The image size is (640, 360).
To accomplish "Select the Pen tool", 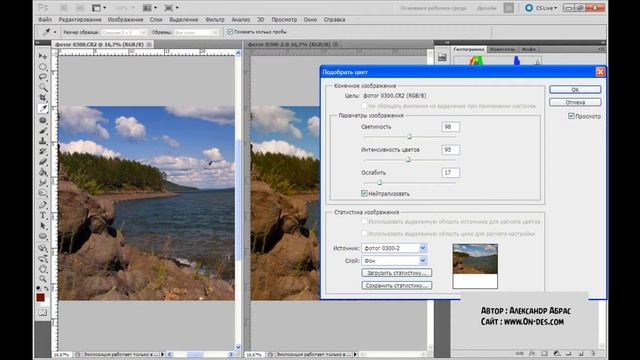I will pyautogui.click(x=42, y=205).
